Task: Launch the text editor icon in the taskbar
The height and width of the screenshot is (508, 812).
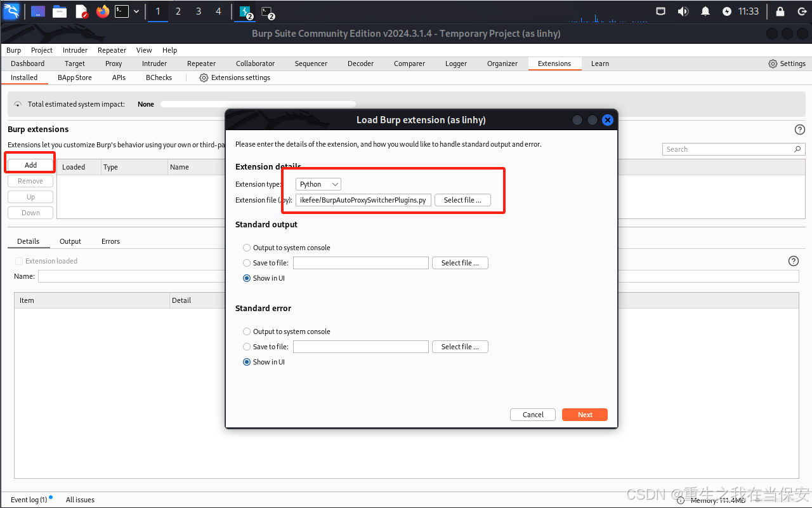Action: click(x=81, y=11)
